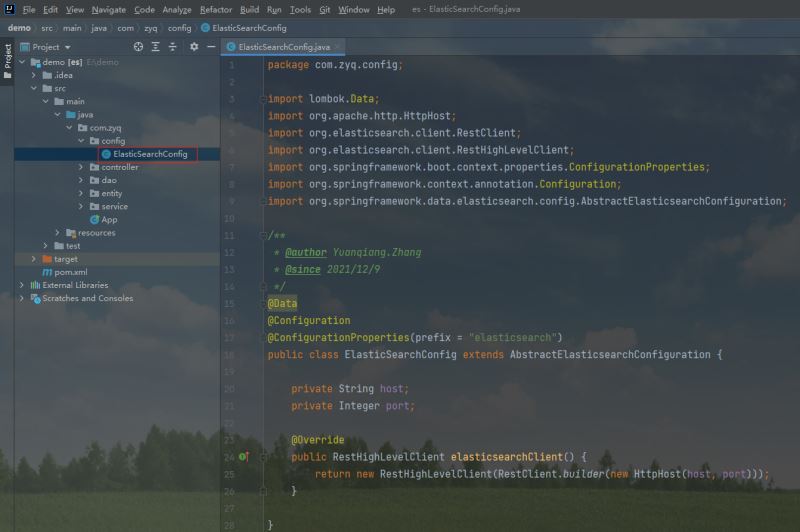The image size is (800, 532).
Task: Collapse the demo [es] root node
Action: pyautogui.click(x=22, y=62)
